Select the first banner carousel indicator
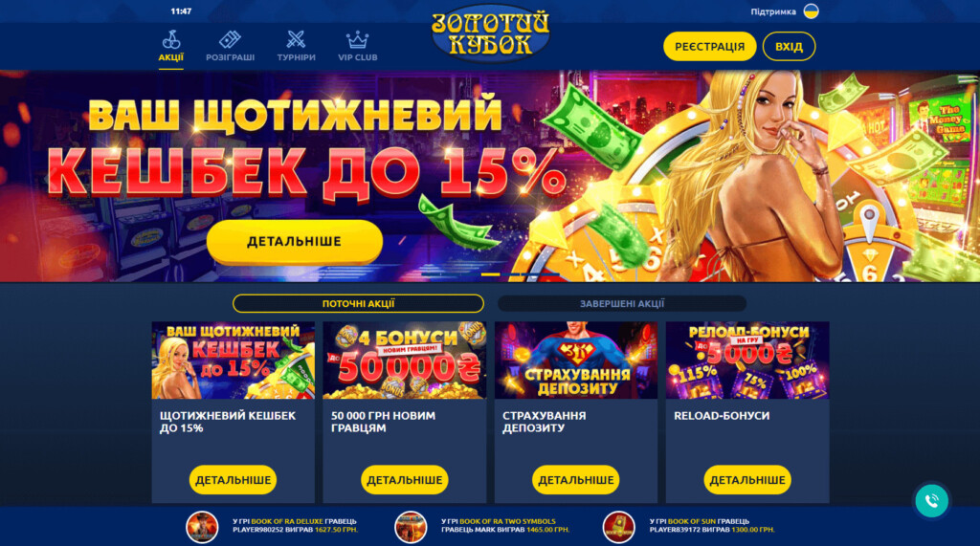Screen dimensions: 980x546 [x=491, y=274]
